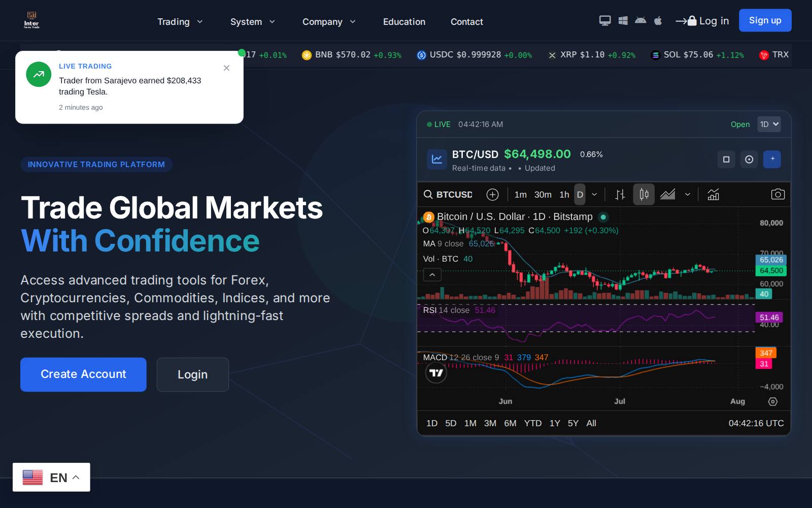Image resolution: width=812 pixels, height=508 pixels.
Task: Click the hero Login button
Action: pyautogui.click(x=193, y=374)
